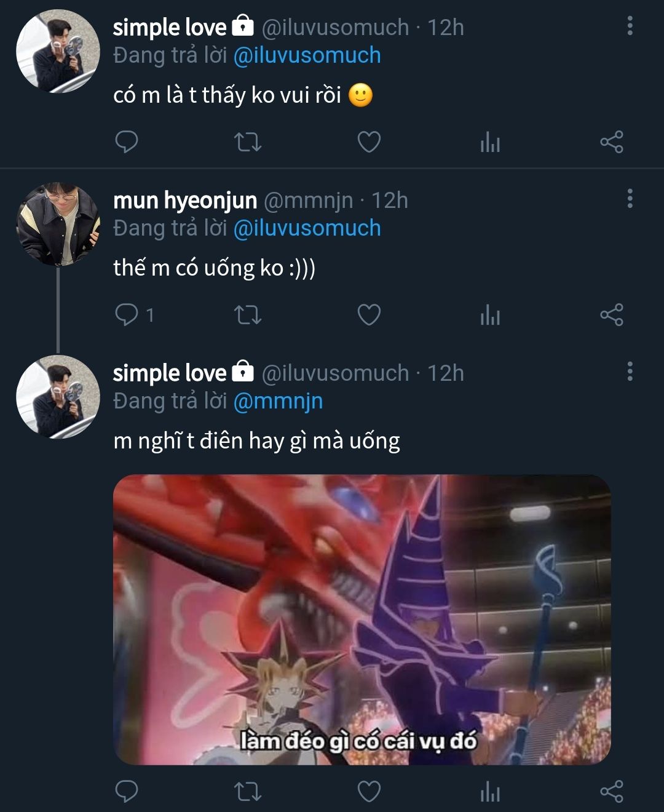The height and width of the screenshot is (812, 664).
Task: Open more options on the image tweet
Action: (x=630, y=372)
